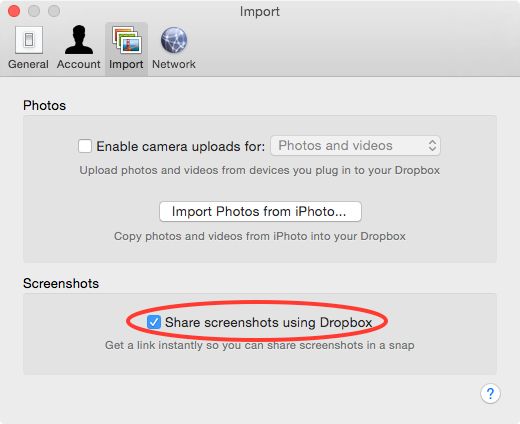Click 'Import Photos from iPhoto...' button
Viewport: 520px width, 424px height.
260,211
